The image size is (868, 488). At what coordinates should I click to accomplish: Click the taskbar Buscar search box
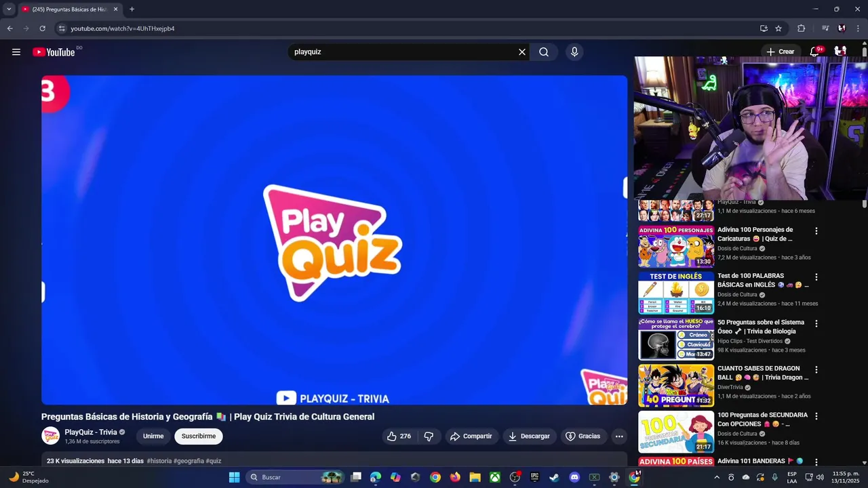(295, 477)
